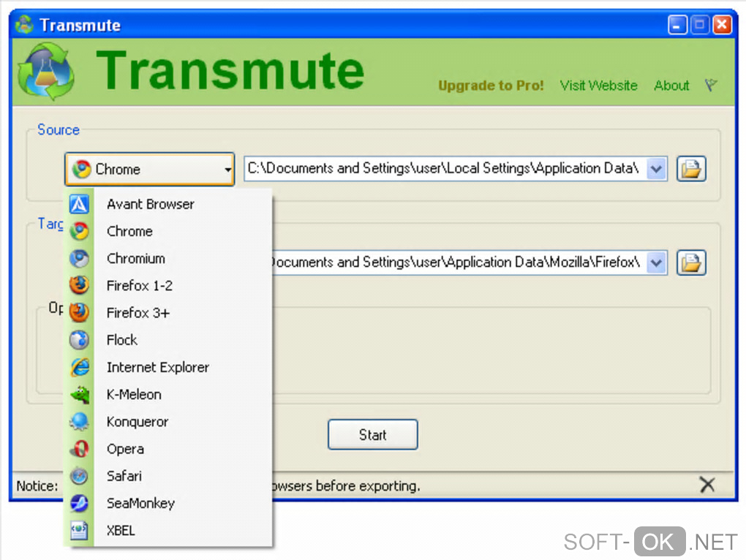Viewport: 746px width, 560px height.
Task: Click the Opera icon
Action: (x=79, y=449)
